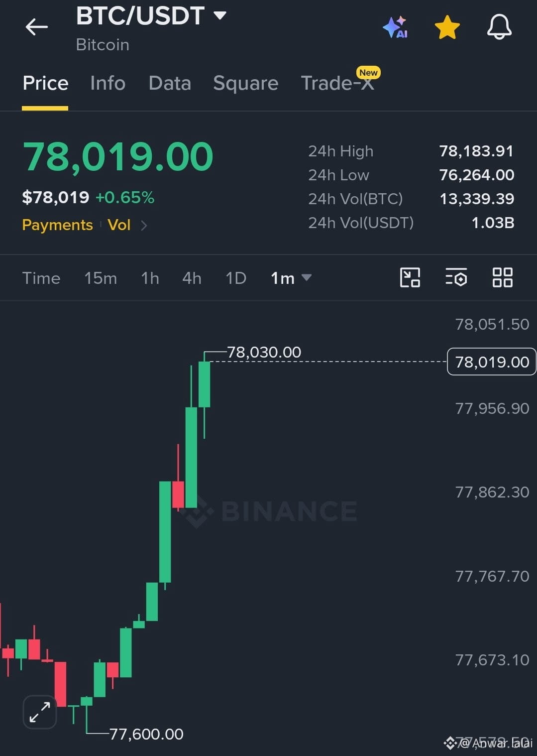Image resolution: width=537 pixels, height=756 pixels.
Task: Tap the Payments link
Action: [x=57, y=225]
